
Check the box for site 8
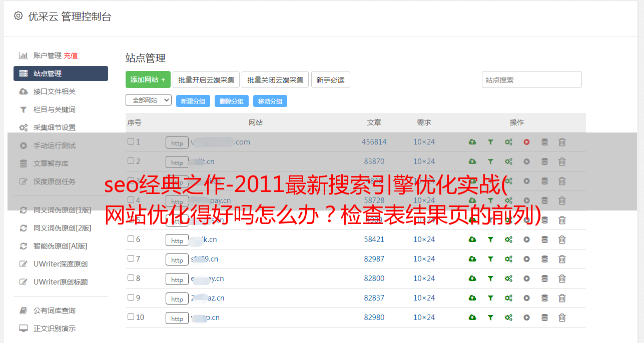(x=131, y=278)
